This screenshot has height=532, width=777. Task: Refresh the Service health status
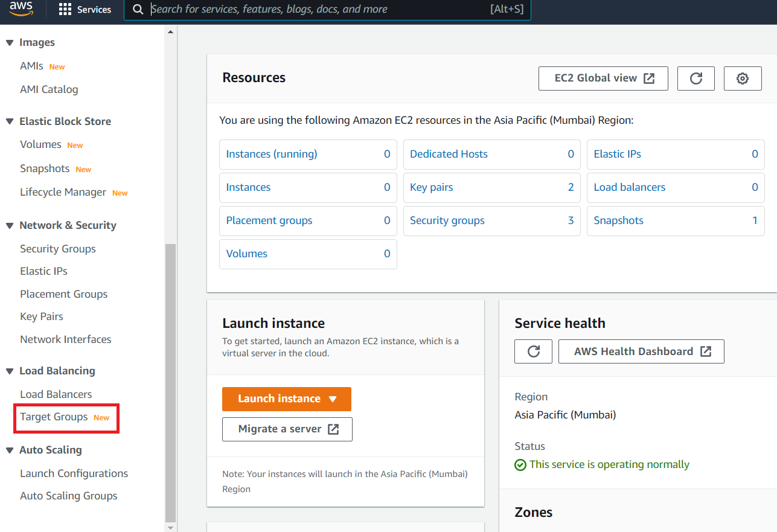click(x=533, y=351)
